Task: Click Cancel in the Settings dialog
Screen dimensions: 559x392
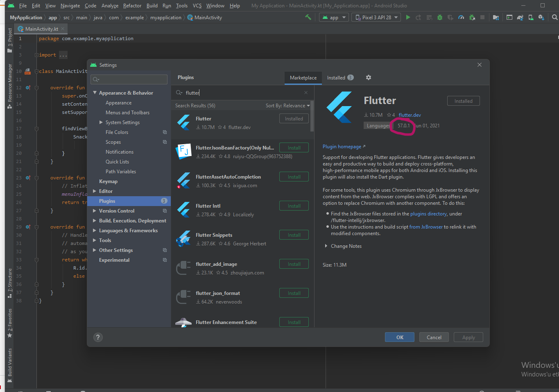Action: [x=434, y=337]
